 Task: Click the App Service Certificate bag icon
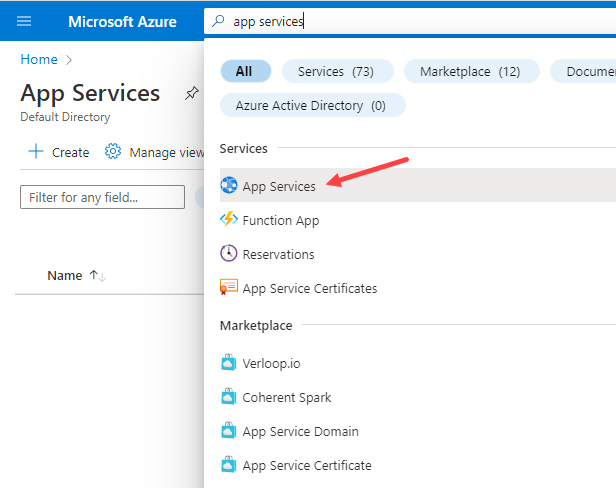tap(229, 464)
